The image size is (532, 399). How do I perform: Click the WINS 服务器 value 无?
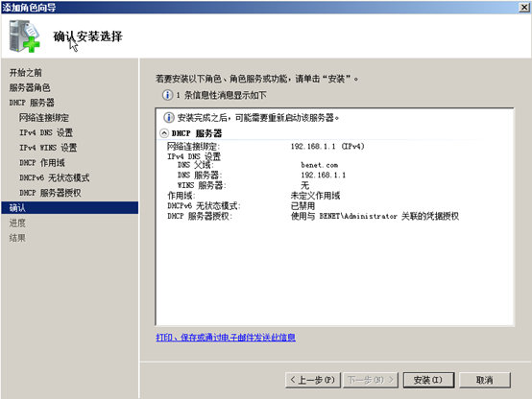click(x=305, y=185)
